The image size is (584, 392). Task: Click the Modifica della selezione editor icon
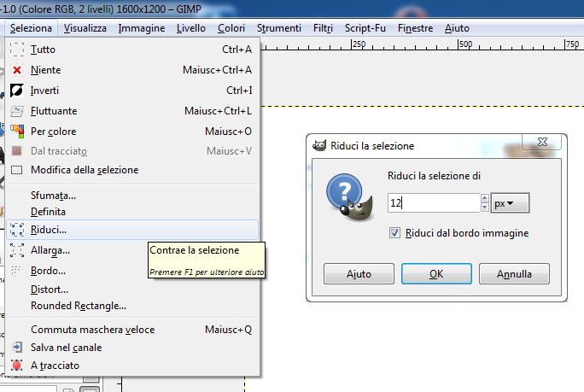click(17, 170)
